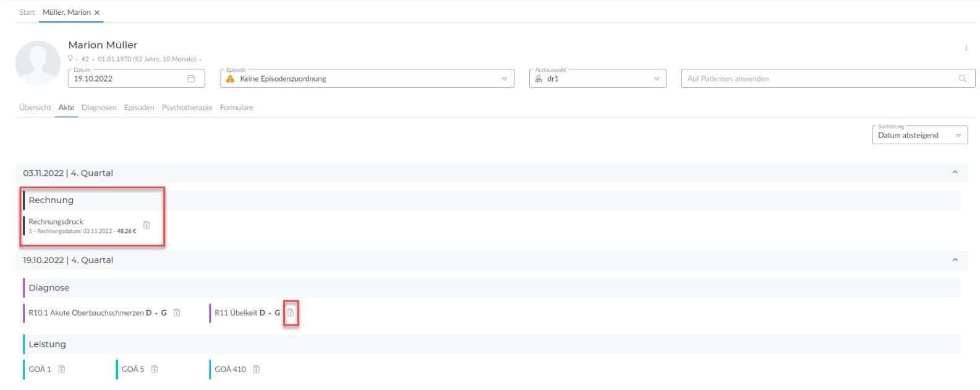This screenshot has width=980, height=390.
Task: Open the calendar picker in Datum field
Action: pos(191,79)
